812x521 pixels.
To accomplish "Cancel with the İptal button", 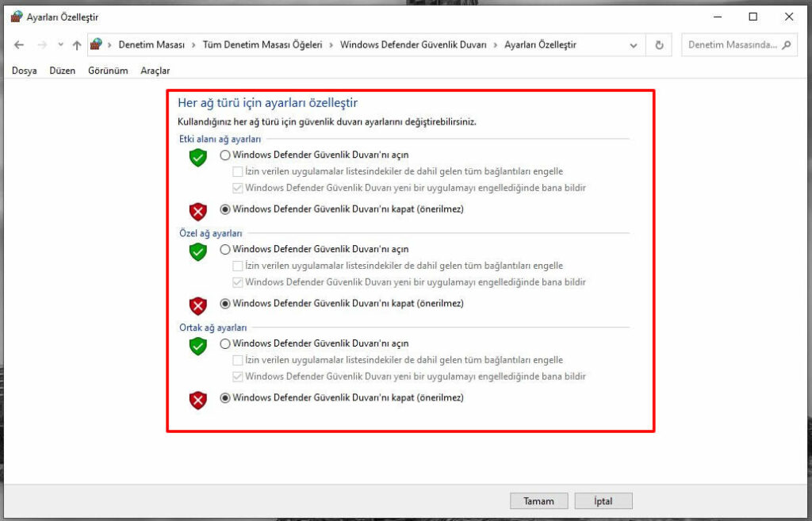I will pyautogui.click(x=603, y=501).
